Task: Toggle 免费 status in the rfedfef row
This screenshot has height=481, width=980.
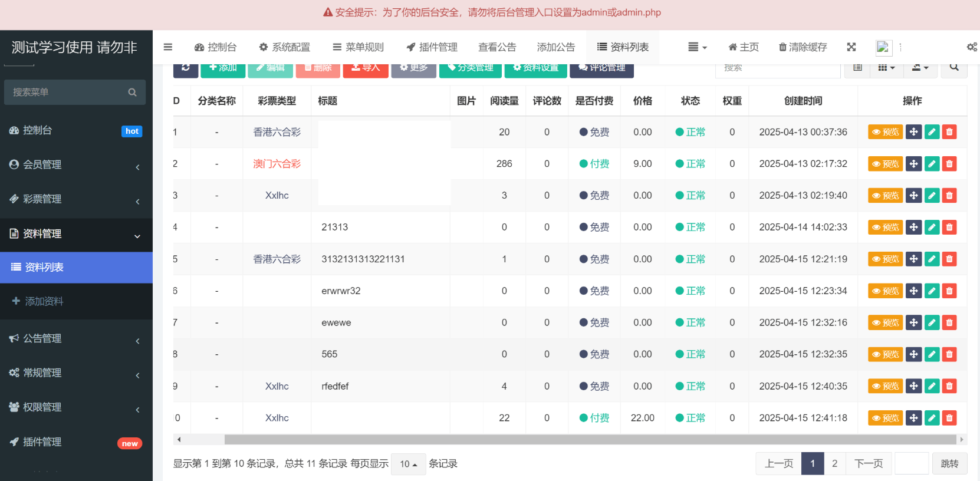Action: pos(594,387)
